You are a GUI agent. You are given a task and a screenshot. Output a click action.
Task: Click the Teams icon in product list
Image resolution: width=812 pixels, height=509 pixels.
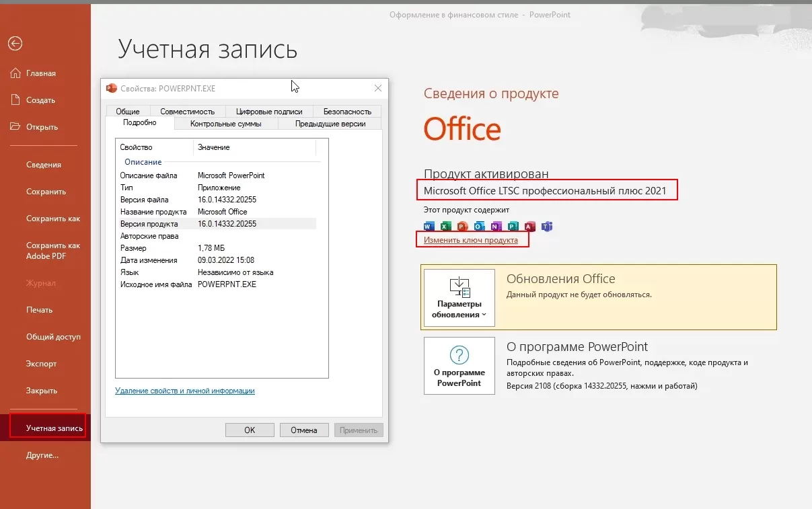pyautogui.click(x=547, y=227)
